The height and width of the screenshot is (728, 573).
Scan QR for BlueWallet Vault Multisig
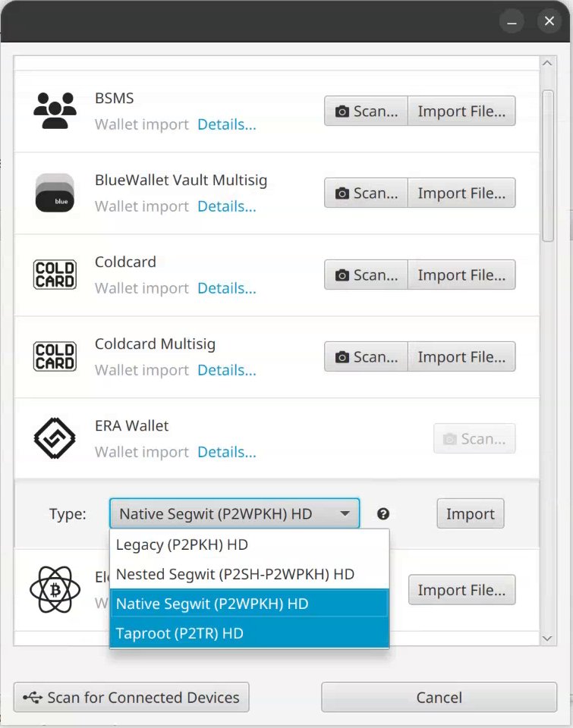pos(367,193)
